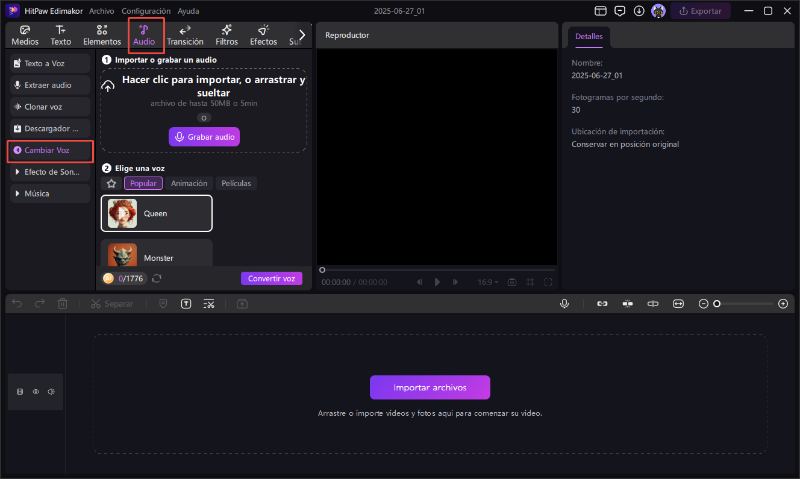Click the player snapshot icon
The width and height of the screenshot is (800, 479).
(x=512, y=282)
